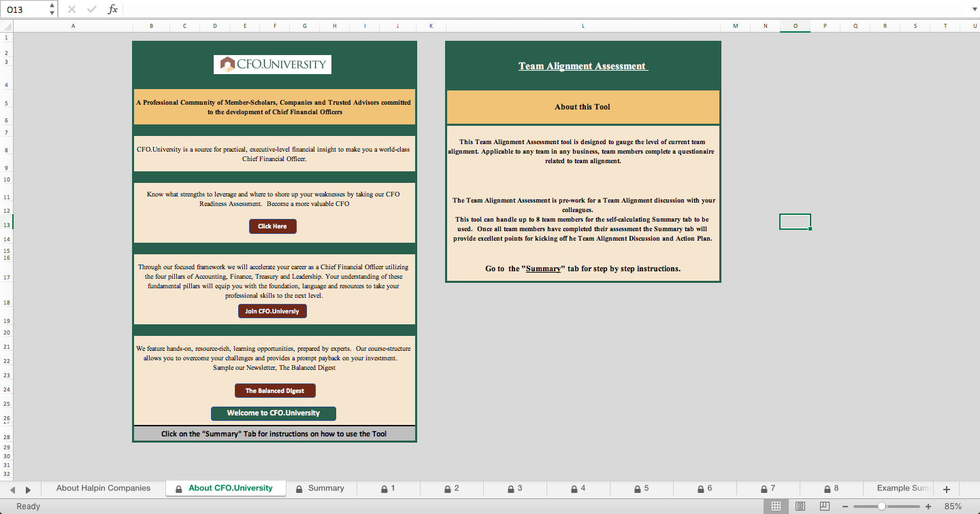980x514 pixels.
Task: Open the Summary sheet tab
Action: click(x=320, y=488)
